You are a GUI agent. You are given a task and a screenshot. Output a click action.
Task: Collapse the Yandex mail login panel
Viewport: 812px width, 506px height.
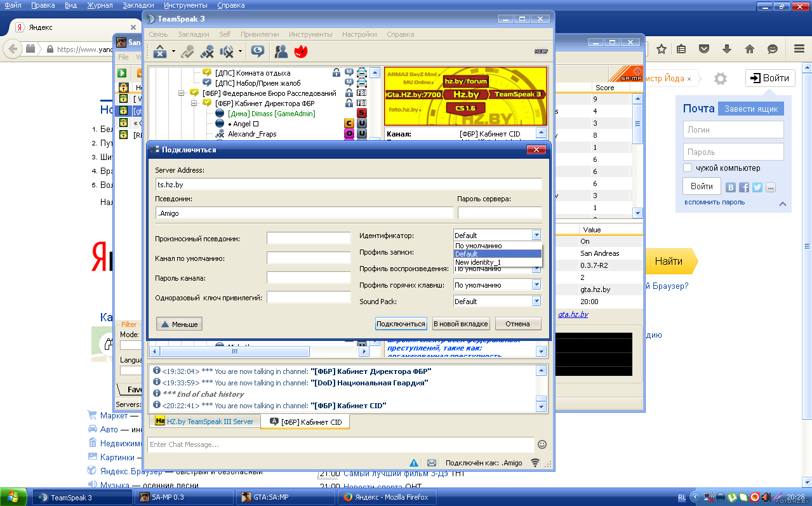pyautogui.click(x=783, y=204)
